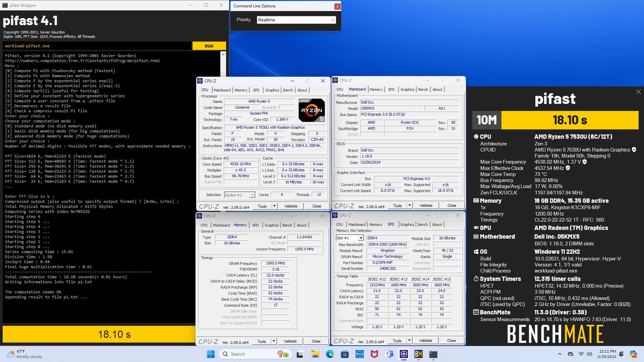Click the CPU-Z title icon of the CPU tab window
The height and width of the screenshot is (362, 644).
point(200,81)
